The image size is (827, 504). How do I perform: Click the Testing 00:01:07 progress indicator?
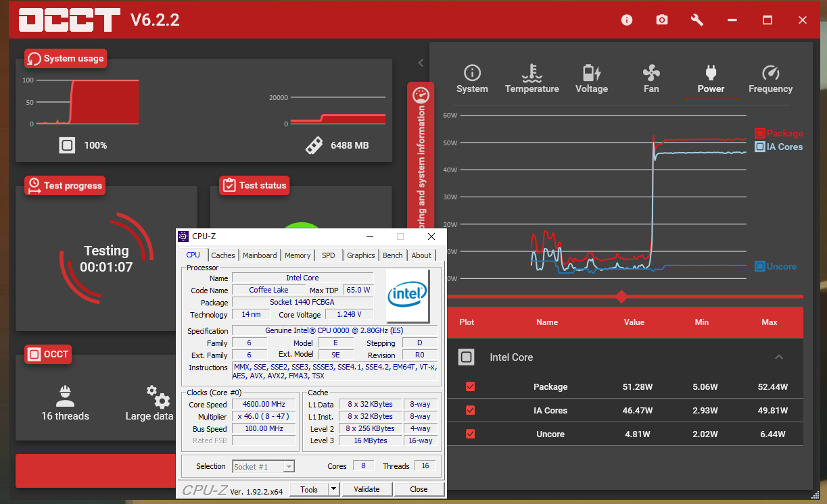[106, 259]
